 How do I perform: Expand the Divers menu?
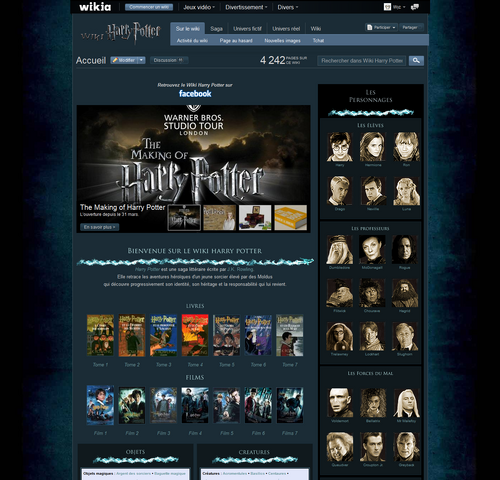(x=288, y=7)
